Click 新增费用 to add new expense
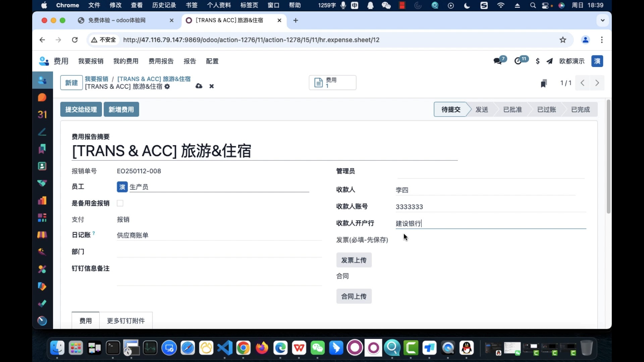Image resolution: width=644 pixels, height=362 pixels. (122, 109)
